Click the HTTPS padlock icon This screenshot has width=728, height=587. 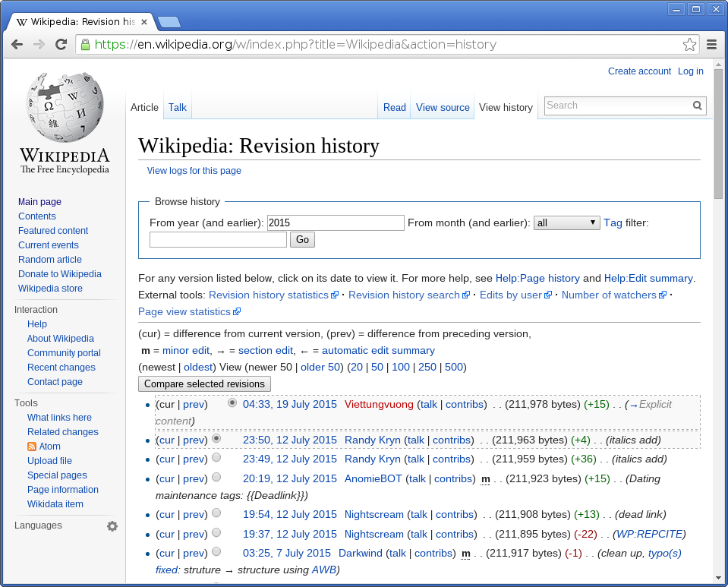[85, 44]
